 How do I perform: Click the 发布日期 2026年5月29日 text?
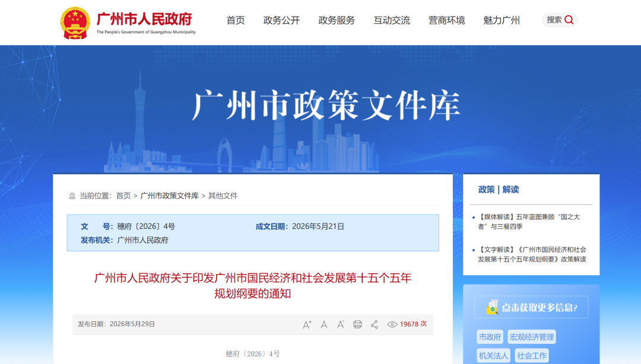coord(116,324)
